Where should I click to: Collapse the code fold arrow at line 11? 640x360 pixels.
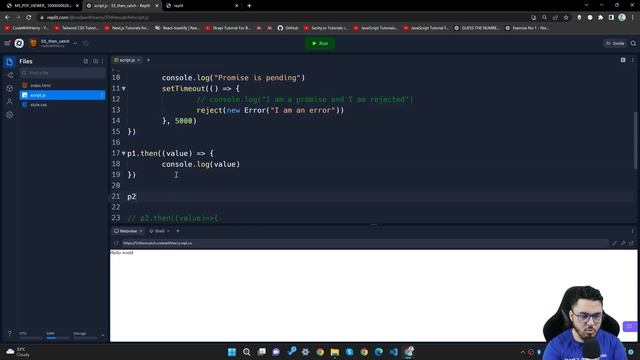pos(124,89)
